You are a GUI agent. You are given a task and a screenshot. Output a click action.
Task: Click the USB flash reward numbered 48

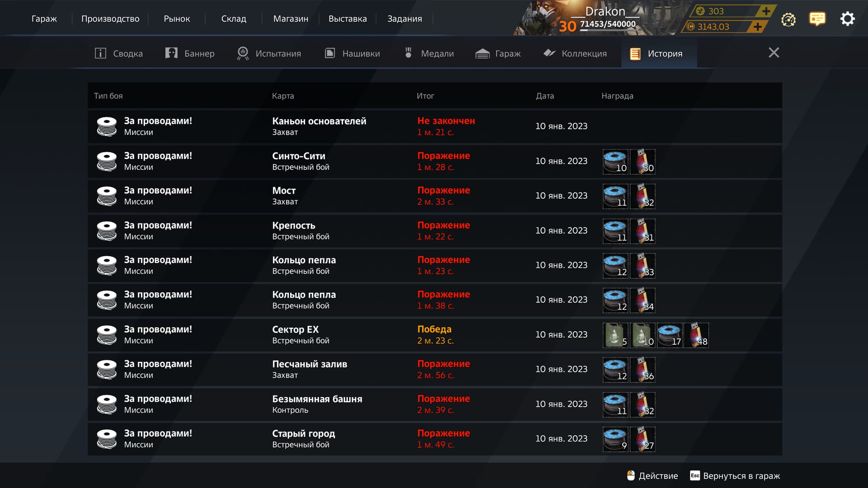pos(696,335)
